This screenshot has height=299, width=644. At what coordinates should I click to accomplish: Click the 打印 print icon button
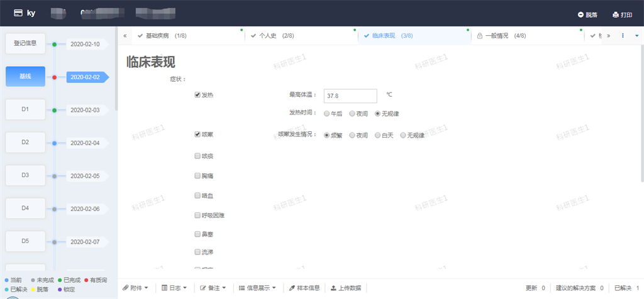(x=622, y=14)
